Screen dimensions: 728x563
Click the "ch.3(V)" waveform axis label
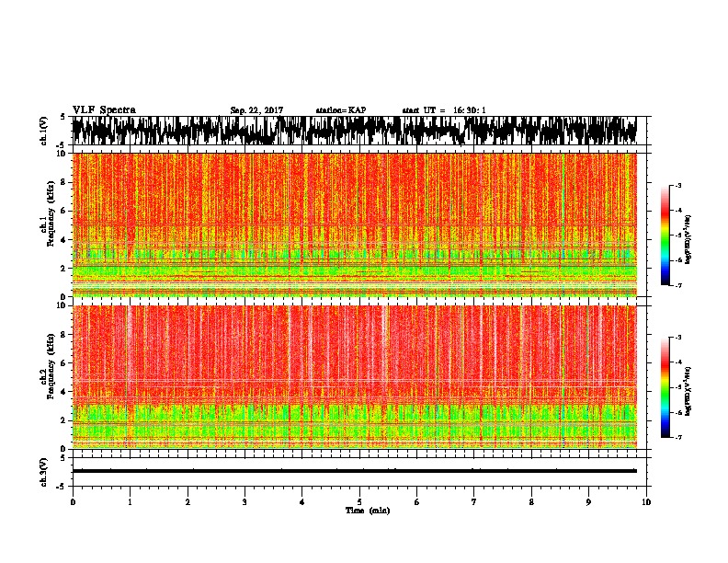point(44,472)
